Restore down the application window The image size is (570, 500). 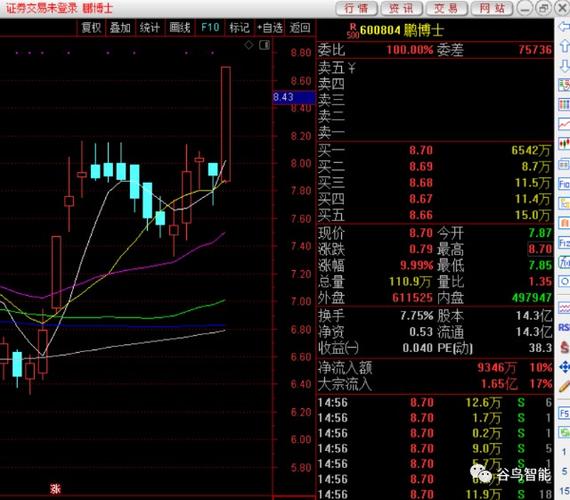coord(544,8)
